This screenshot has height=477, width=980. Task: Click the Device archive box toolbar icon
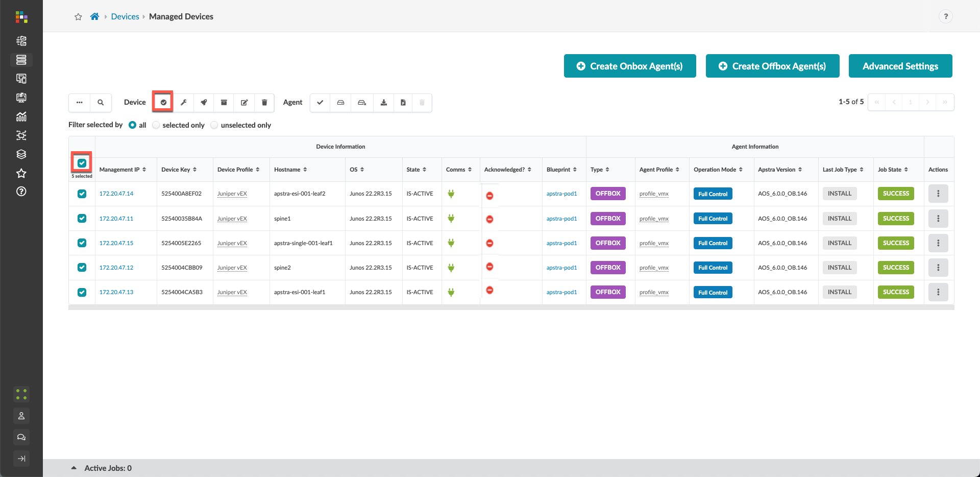224,103
